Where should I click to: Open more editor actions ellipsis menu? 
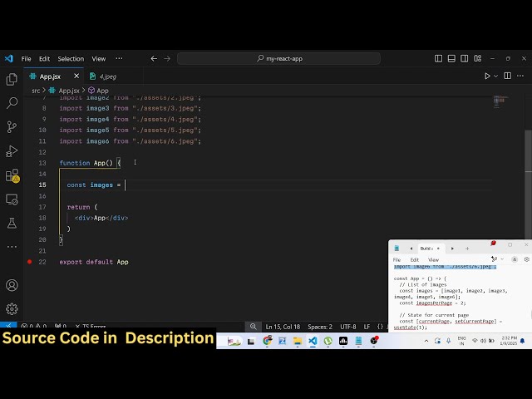pyautogui.click(x=520, y=76)
